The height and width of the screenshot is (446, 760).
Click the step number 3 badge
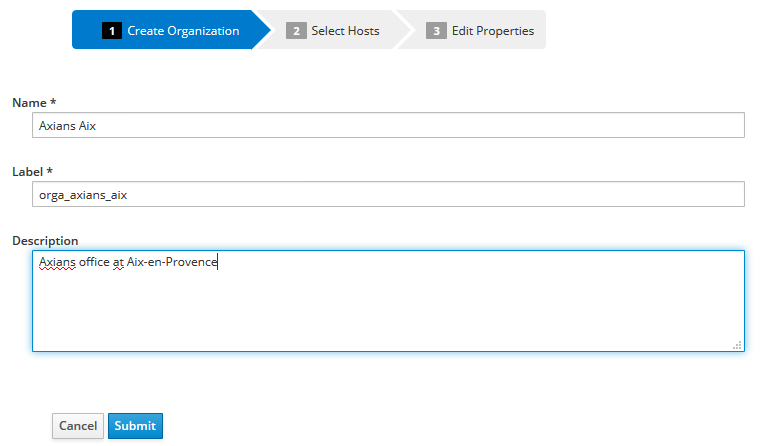(x=435, y=31)
